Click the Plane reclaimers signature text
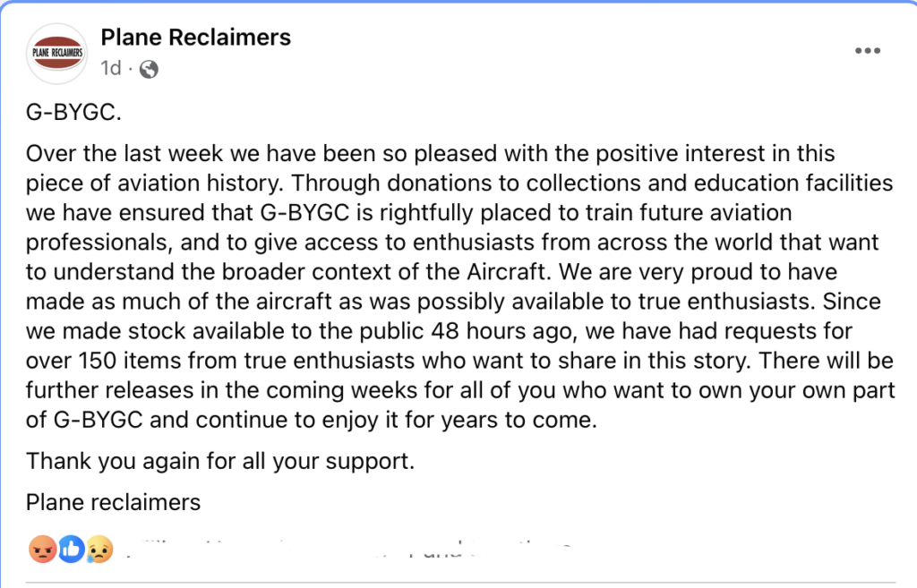917x588 pixels. (x=113, y=503)
